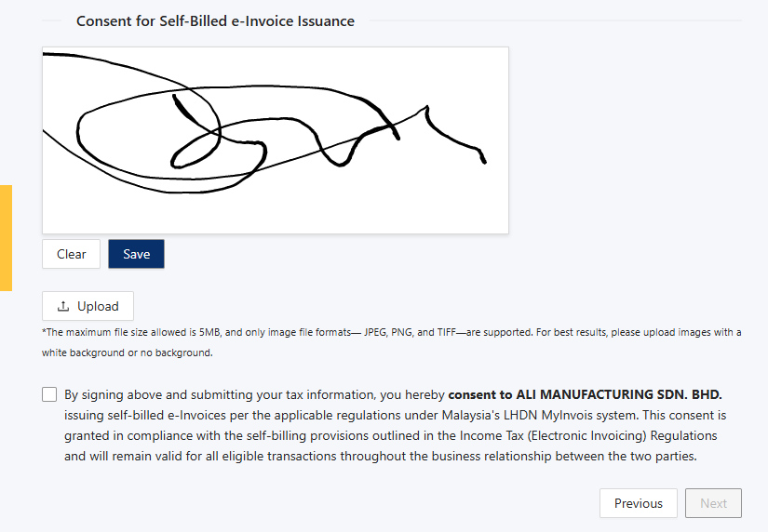Save the drawn signature

(136, 254)
